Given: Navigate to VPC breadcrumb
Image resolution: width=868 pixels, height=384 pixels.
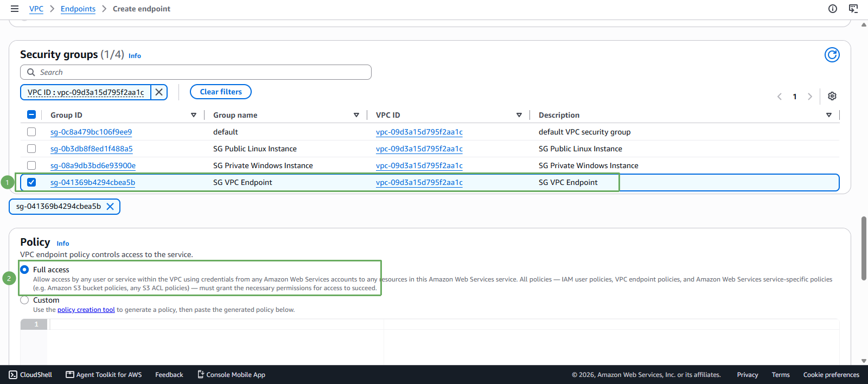Looking at the screenshot, I should 36,9.
